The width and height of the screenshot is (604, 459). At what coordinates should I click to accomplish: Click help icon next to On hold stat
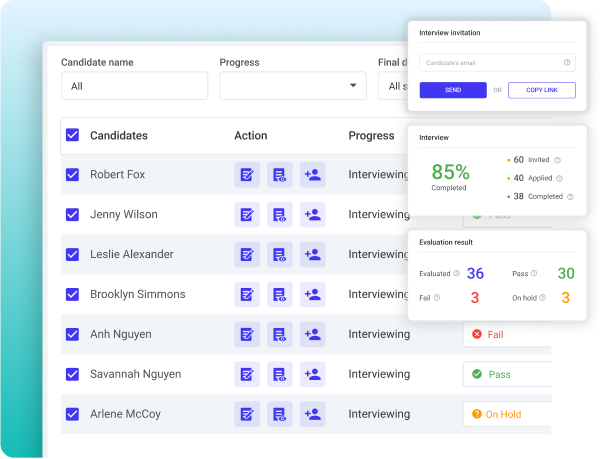point(542,298)
